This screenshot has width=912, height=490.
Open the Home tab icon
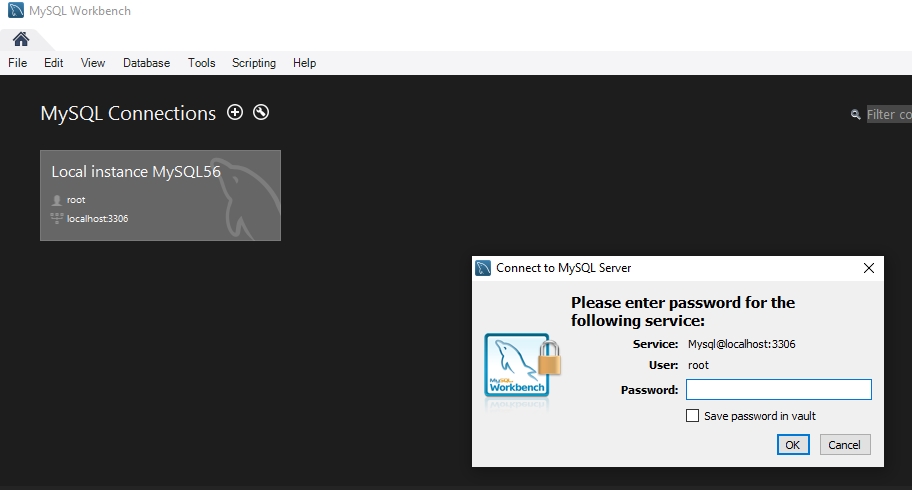pos(21,39)
